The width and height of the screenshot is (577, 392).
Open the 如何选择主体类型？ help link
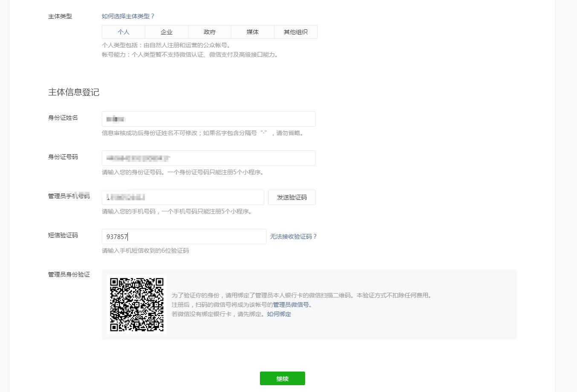(x=128, y=16)
